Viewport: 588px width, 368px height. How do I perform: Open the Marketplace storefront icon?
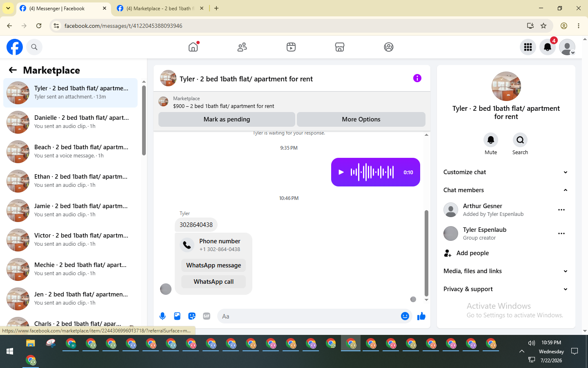340,47
